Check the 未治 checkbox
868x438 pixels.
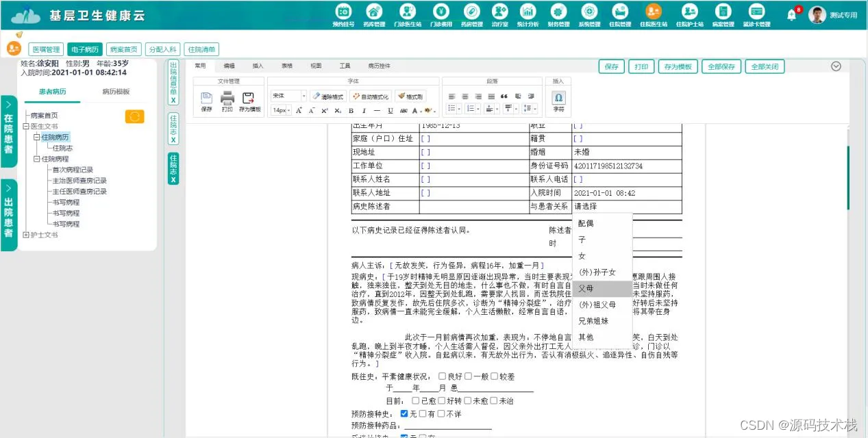(x=493, y=401)
